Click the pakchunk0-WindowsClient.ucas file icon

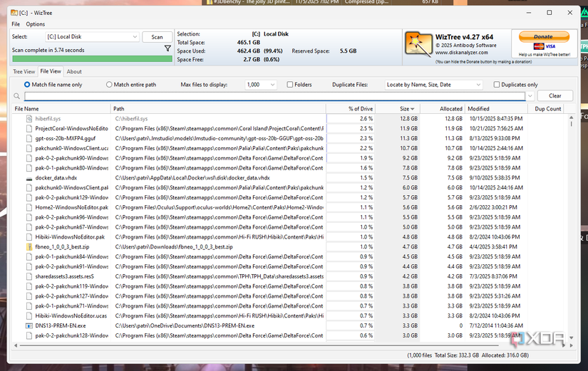pyautogui.click(x=29, y=148)
